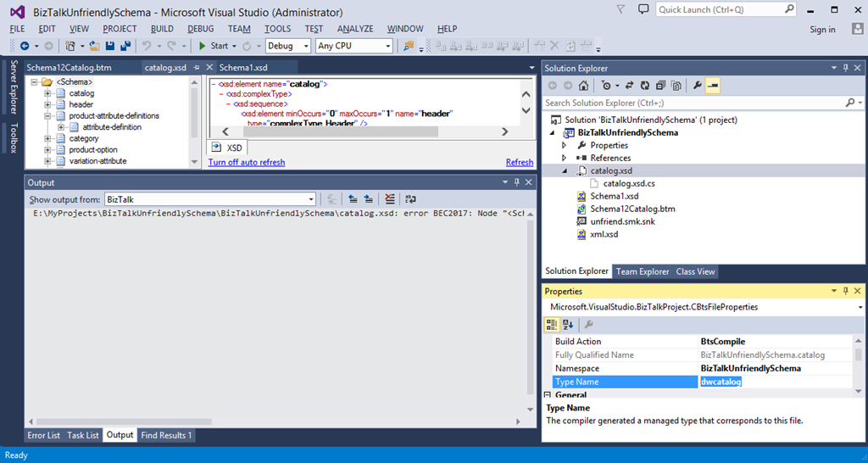Click the Find in Files toolbar icon
The height and width of the screenshot is (463, 868).
pyautogui.click(x=409, y=46)
